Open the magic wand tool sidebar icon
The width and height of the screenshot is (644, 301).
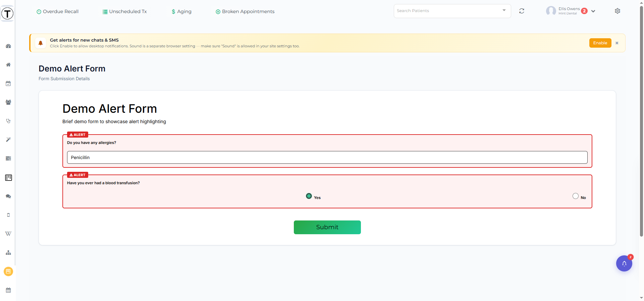tap(8, 140)
